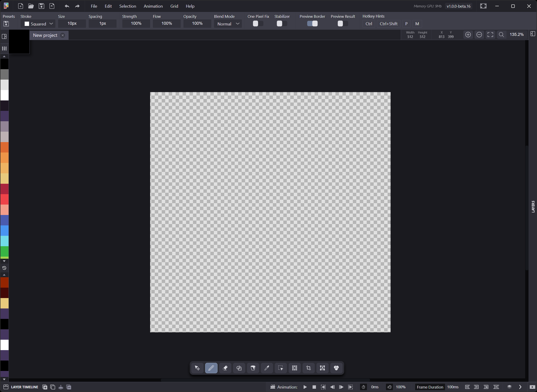The image size is (537, 392).
Task: Add new layer in Layer Timeline
Action: [45, 387]
